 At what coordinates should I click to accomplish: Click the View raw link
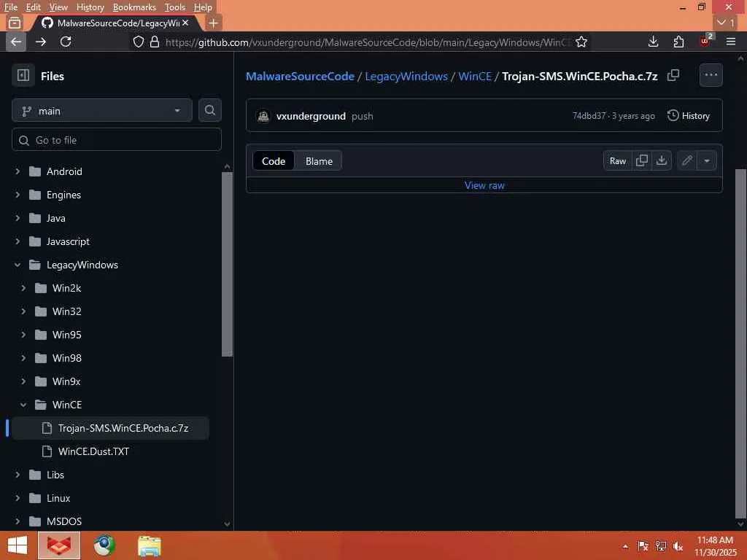484,185
